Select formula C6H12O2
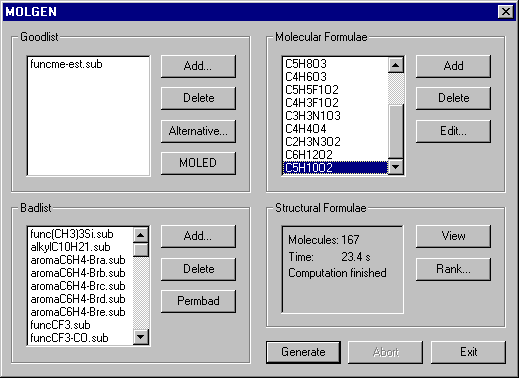This screenshot has height=378, width=519. (x=335, y=155)
